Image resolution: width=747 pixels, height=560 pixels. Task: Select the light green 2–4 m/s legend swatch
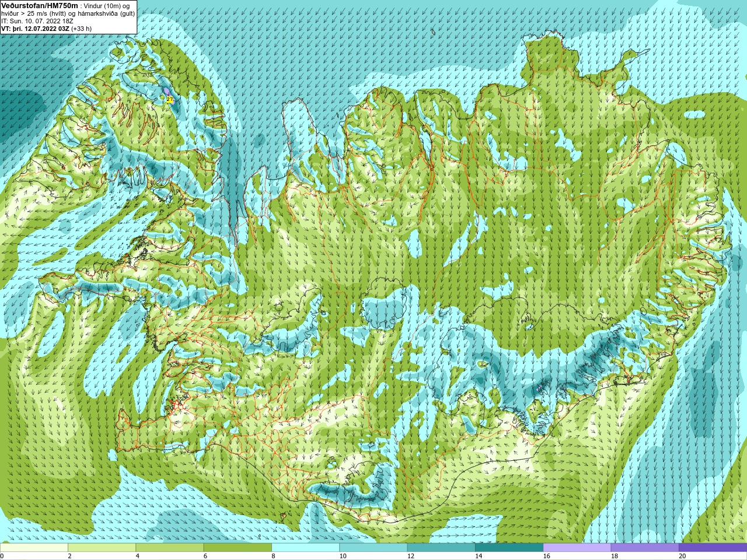pyautogui.click(x=102, y=548)
